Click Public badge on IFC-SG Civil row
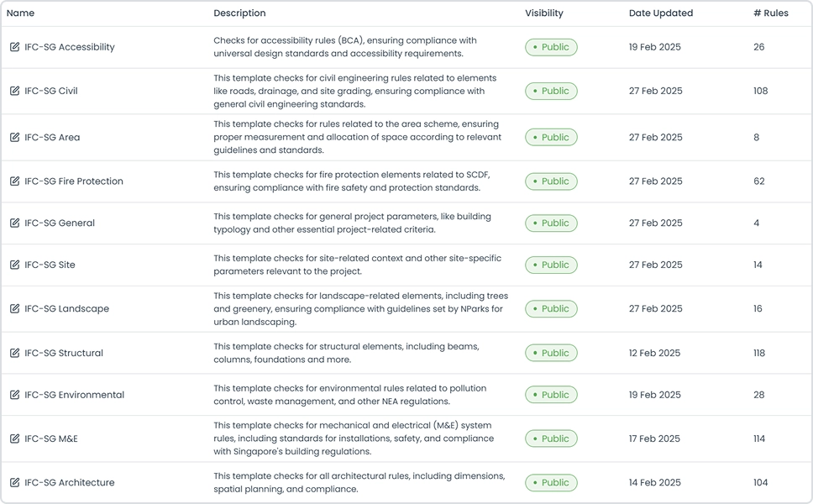Screen dimensions: 813x504 point(551,91)
